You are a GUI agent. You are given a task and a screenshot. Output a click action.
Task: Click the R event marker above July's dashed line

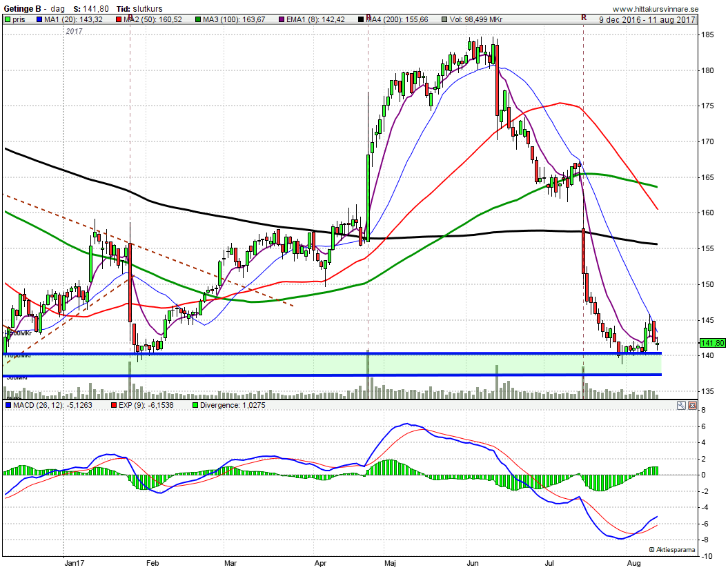click(x=584, y=17)
